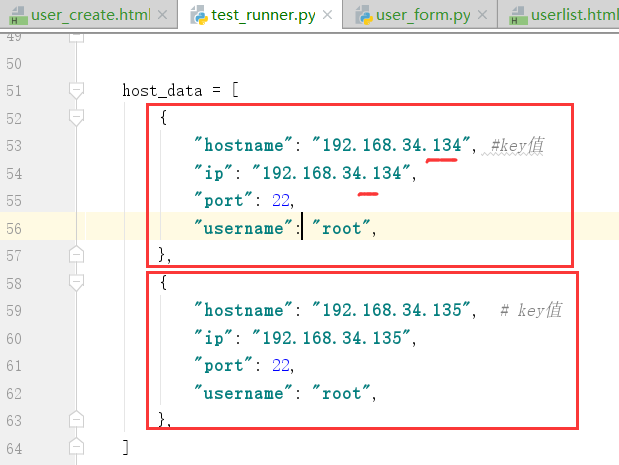Image resolution: width=619 pixels, height=465 pixels.
Task: Click the "192.168.34.135" hostname value on line 59
Action: [392, 310]
